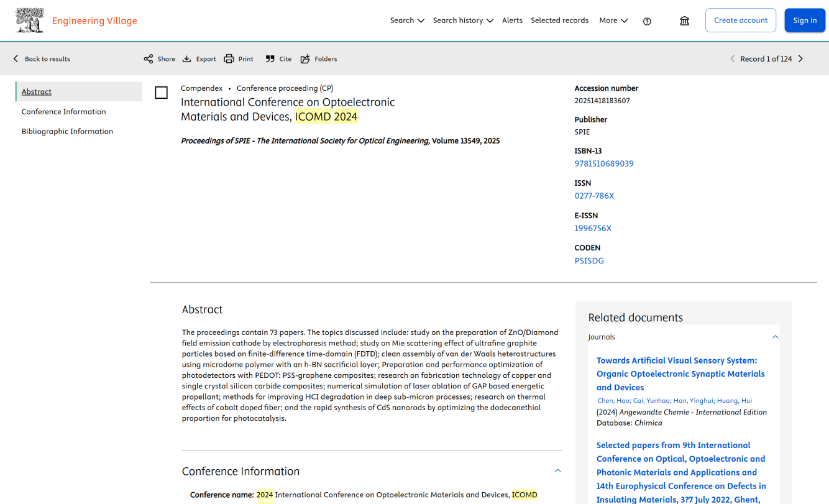Click the Related documents heading
The width and height of the screenshot is (829, 504).
click(636, 318)
